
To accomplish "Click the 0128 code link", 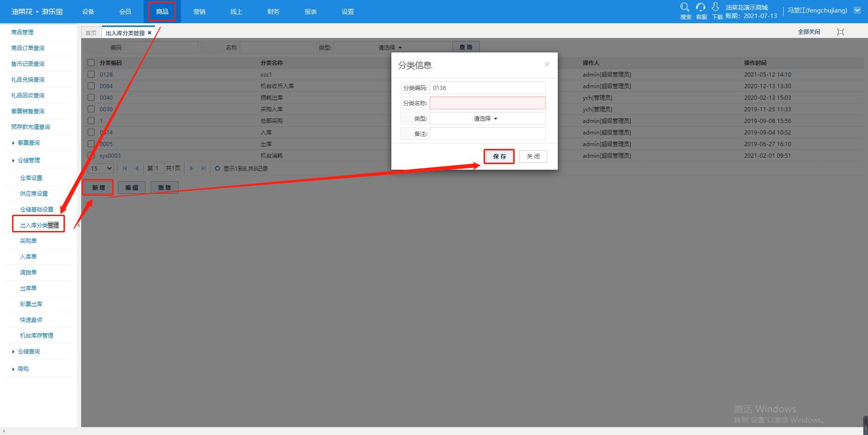I will 106,74.
